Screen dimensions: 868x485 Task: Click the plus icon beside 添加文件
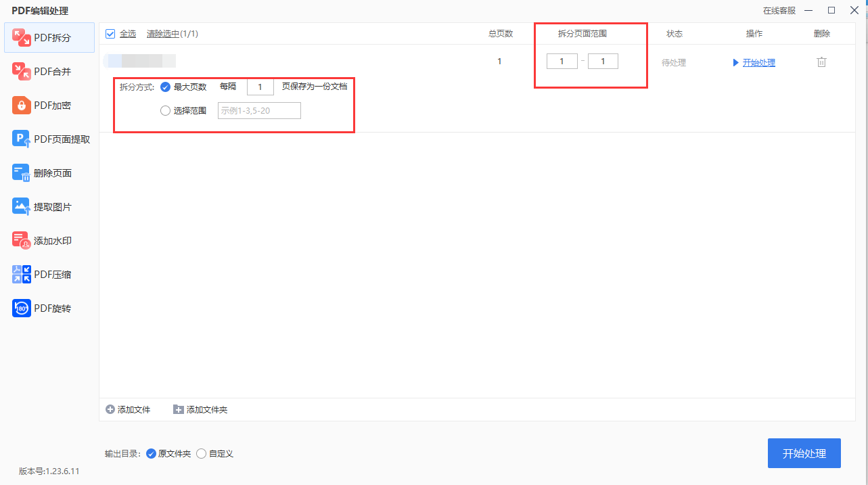coord(110,409)
